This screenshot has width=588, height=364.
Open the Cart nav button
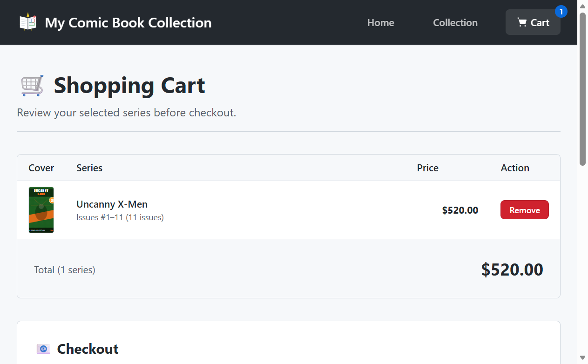[533, 22]
